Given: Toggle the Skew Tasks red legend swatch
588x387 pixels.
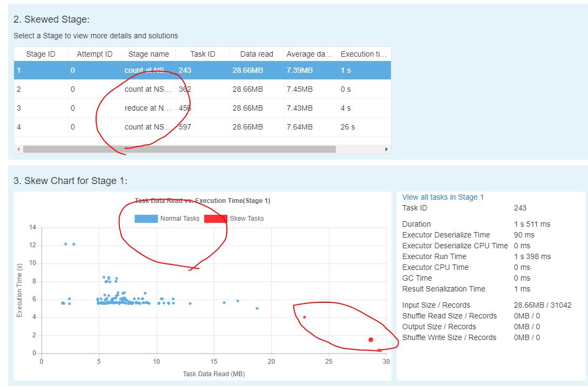Looking at the screenshot, I should click(215, 219).
